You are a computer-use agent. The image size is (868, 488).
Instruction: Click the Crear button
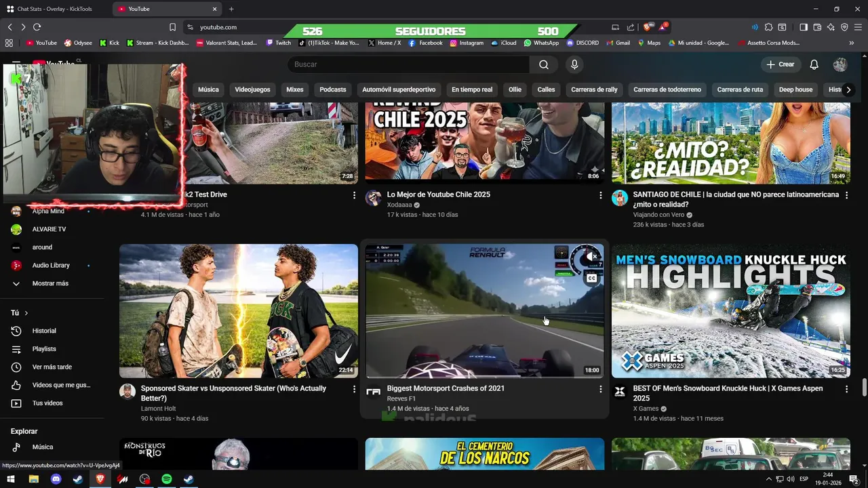781,64
